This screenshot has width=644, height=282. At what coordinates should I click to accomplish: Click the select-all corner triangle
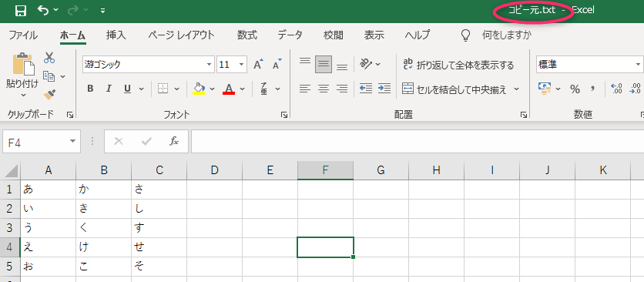[x=11, y=170]
